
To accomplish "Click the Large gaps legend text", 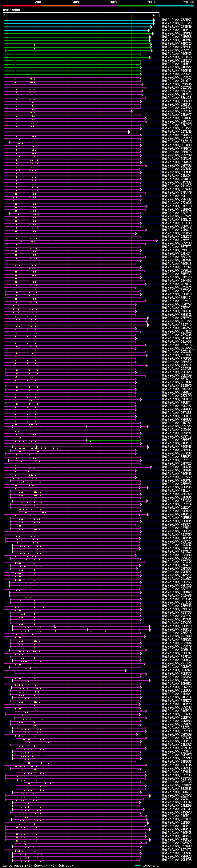I will tap(13, 866).
